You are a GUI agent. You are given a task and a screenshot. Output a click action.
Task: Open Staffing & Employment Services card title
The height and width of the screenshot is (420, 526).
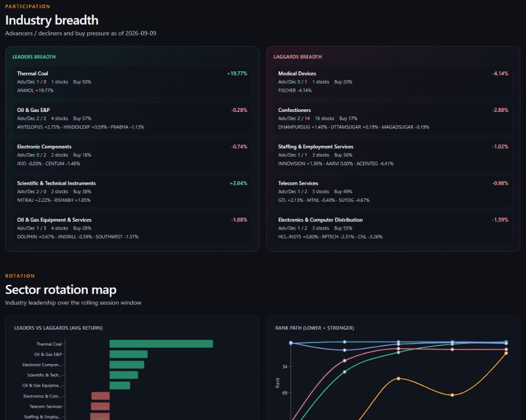[316, 146]
